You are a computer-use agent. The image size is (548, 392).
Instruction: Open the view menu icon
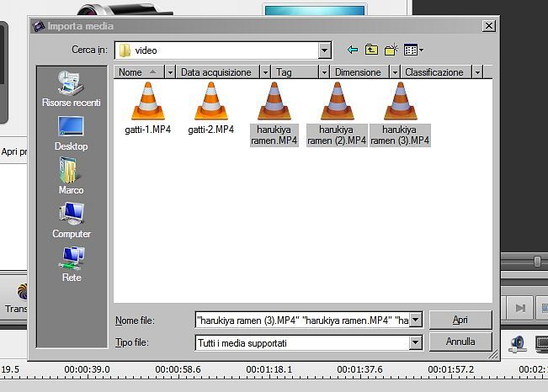pos(413,50)
